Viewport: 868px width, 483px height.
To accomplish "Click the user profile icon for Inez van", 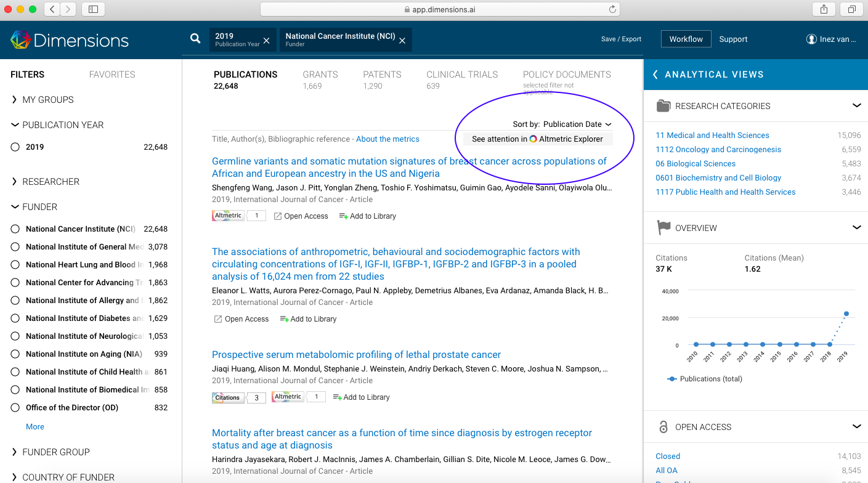I will [x=811, y=39].
